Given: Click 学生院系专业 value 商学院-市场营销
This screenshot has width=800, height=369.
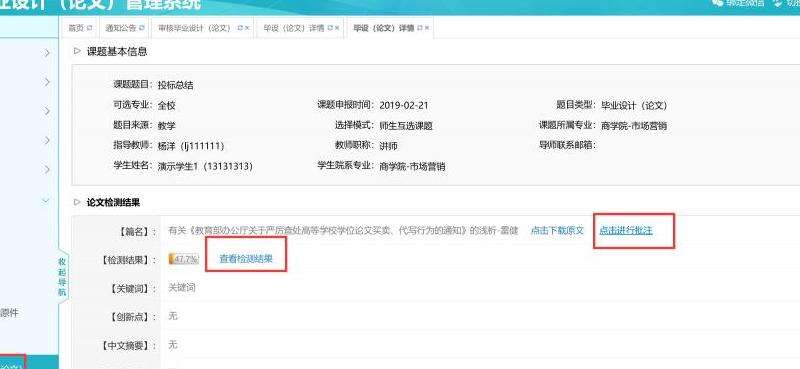Looking at the screenshot, I should point(412,167).
